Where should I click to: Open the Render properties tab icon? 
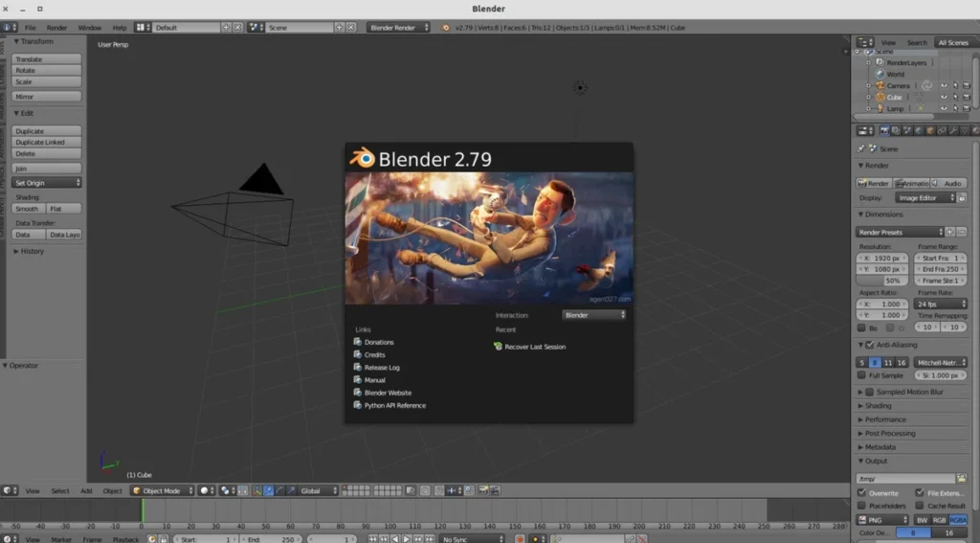pyautogui.click(x=884, y=131)
